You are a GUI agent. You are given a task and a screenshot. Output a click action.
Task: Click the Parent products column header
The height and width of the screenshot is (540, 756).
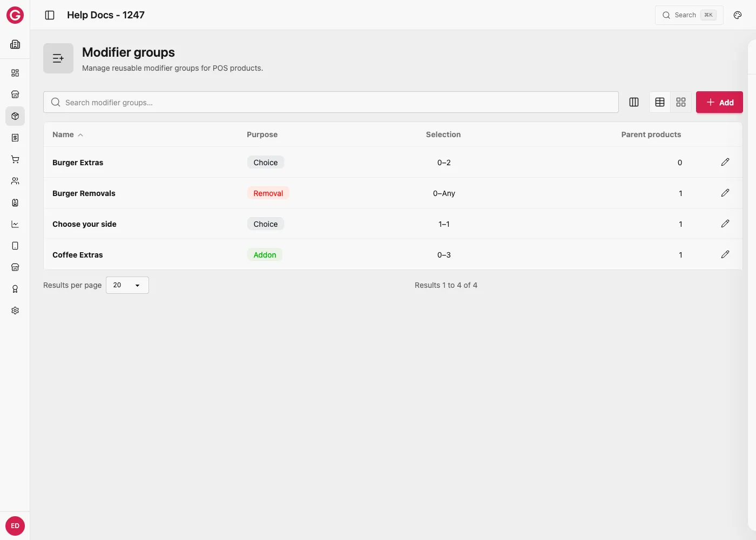click(651, 134)
